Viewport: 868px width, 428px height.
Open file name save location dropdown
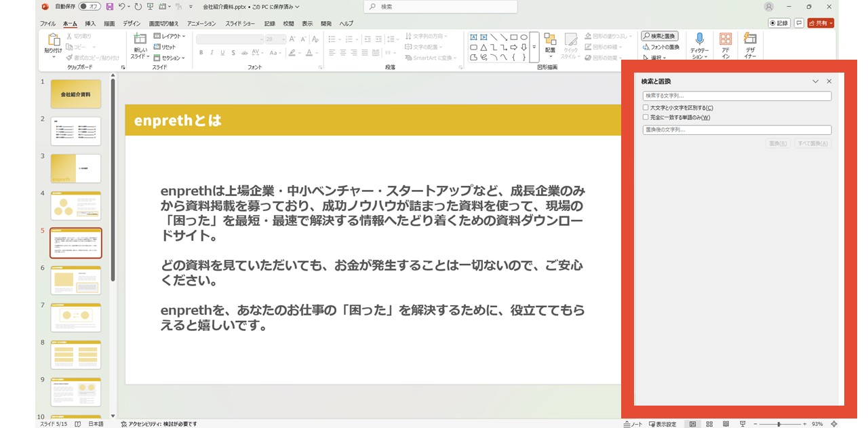point(298,7)
